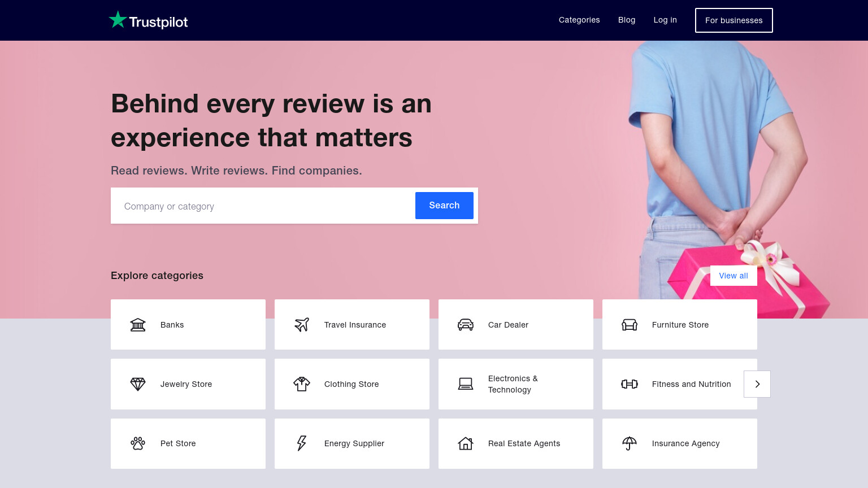This screenshot has width=868, height=488.
Task: Open the Energy Supplier category label
Action: 354,443
